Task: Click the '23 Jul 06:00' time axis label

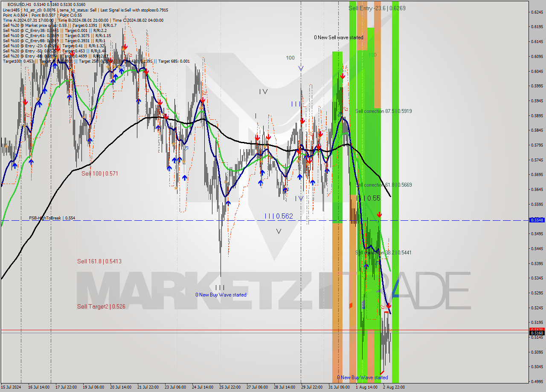Action: pos(175,387)
